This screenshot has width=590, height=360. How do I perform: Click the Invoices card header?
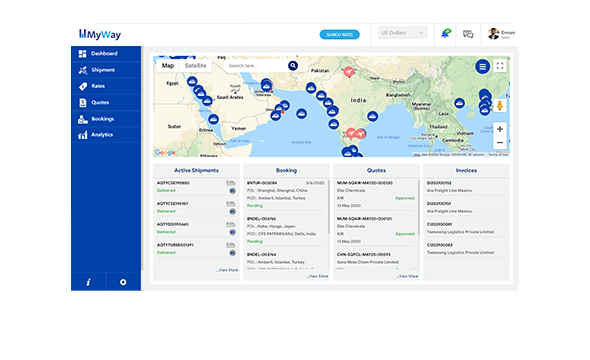[x=466, y=170]
